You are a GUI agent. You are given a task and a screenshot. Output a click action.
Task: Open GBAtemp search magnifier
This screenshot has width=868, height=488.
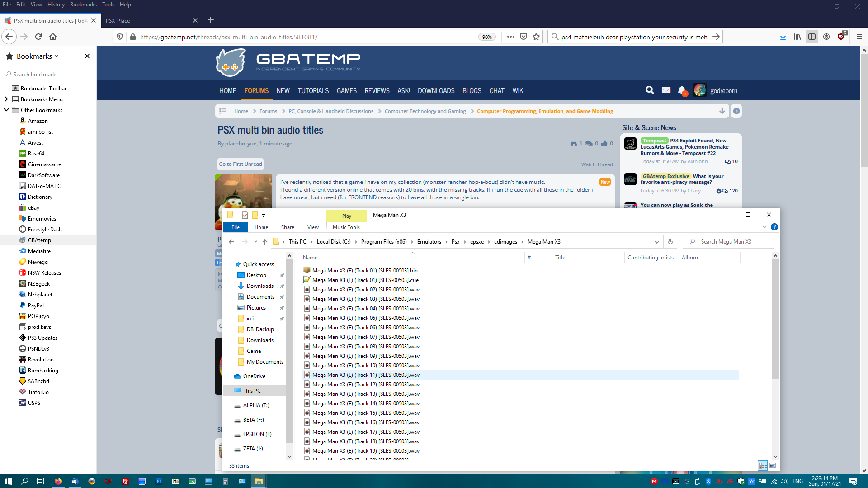coord(650,90)
